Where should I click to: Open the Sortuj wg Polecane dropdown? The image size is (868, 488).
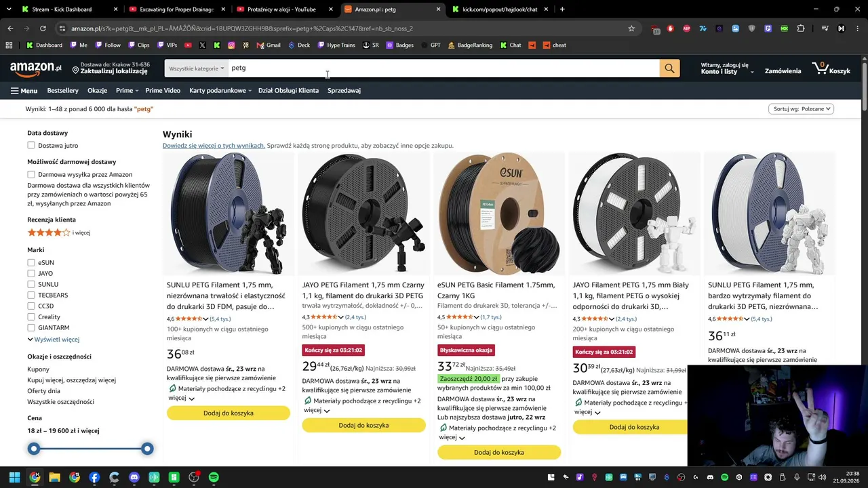801,109
